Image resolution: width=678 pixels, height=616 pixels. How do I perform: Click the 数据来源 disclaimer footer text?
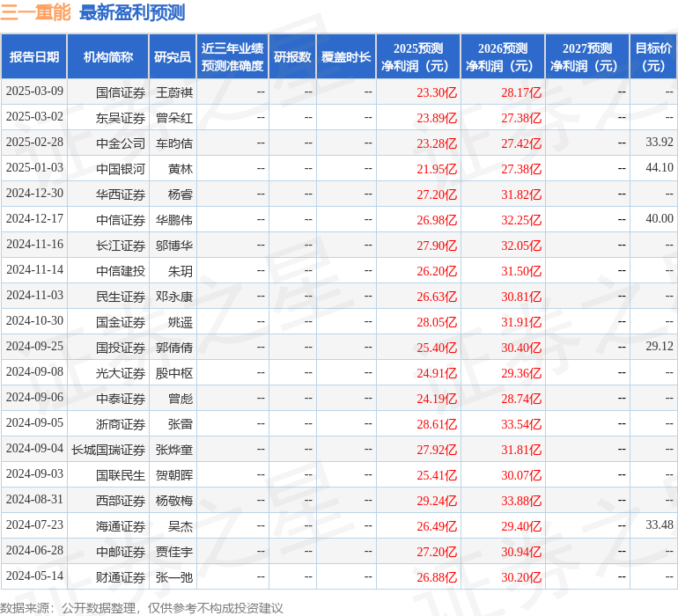point(142,607)
